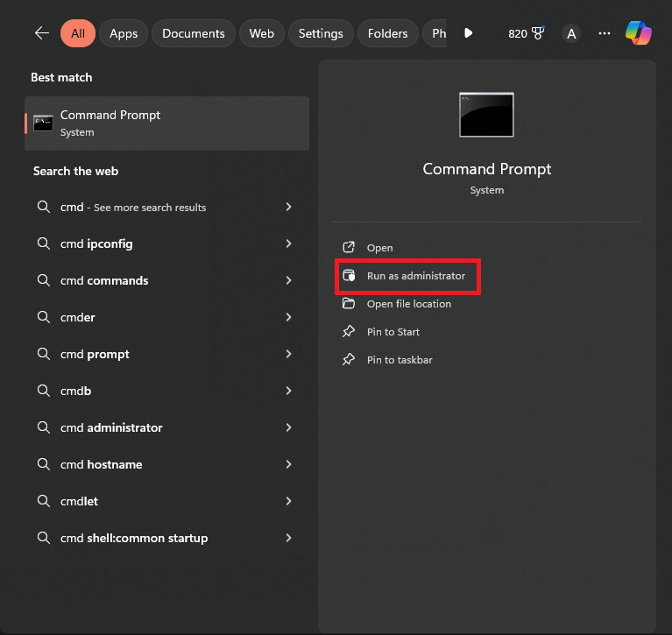Open Copilot via the colorful icon
Screen dimensions: 672x635
click(638, 33)
